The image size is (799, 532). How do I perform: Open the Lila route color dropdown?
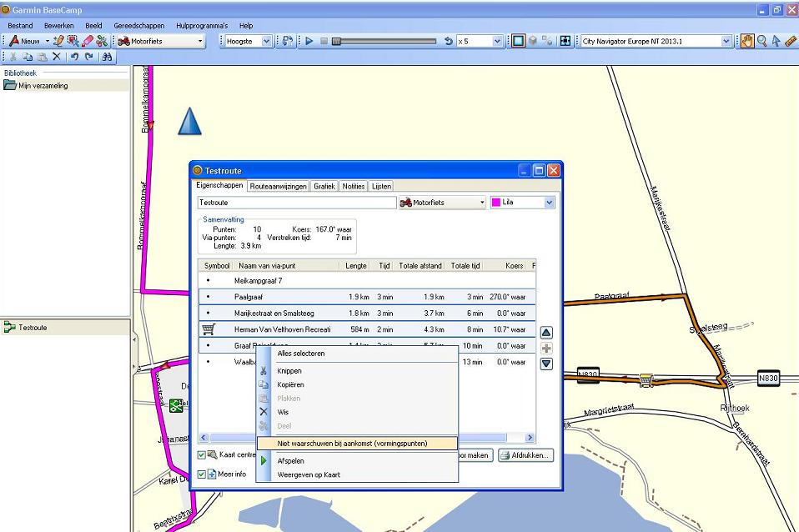[x=522, y=203]
